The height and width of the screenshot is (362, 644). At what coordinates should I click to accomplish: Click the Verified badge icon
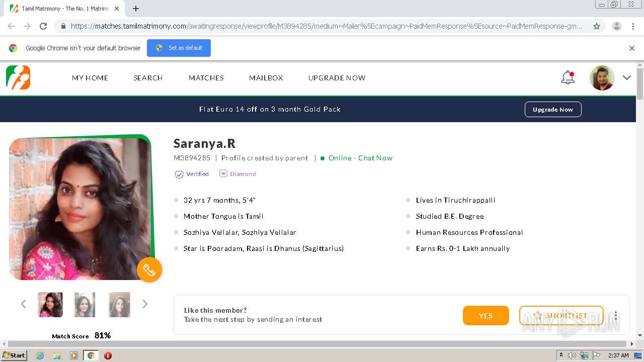point(179,174)
